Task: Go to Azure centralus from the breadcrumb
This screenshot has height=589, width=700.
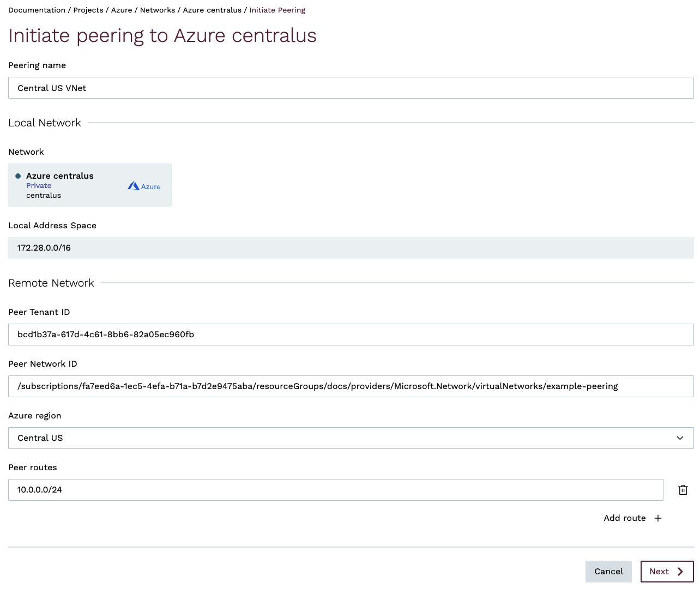Action: click(212, 10)
